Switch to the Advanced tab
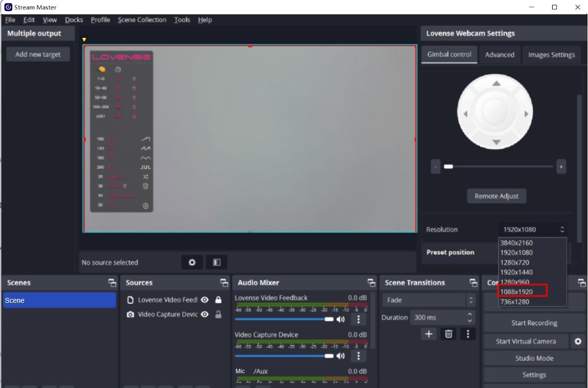 pyautogui.click(x=499, y=55)
